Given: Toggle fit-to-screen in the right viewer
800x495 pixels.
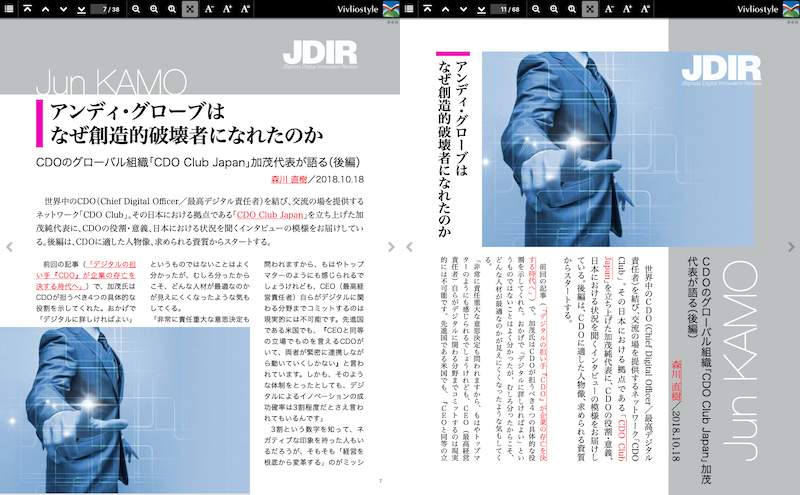Looking at the screenshot, I should tap(590, 9).
